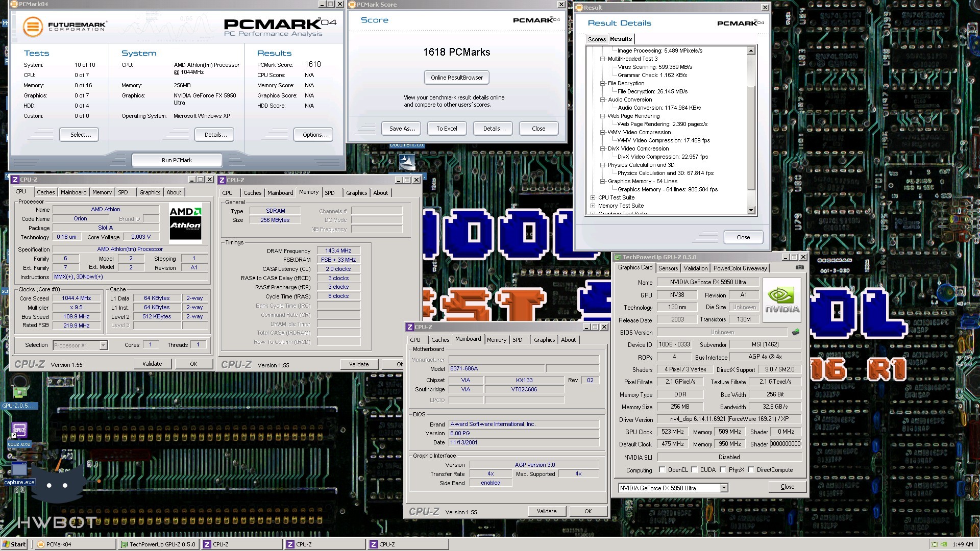Collapse the File Decryption node
The image size is (980, 551).
click(603, 83)
